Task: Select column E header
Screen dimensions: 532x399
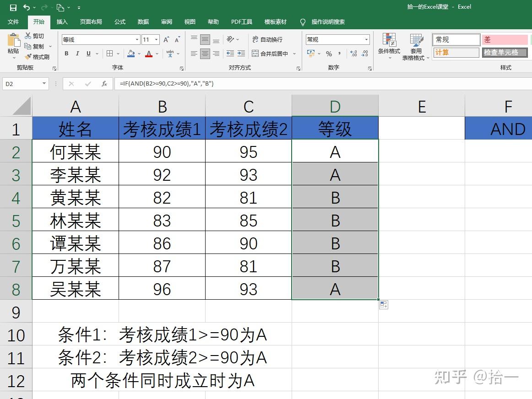Action: tap(421, 106)
